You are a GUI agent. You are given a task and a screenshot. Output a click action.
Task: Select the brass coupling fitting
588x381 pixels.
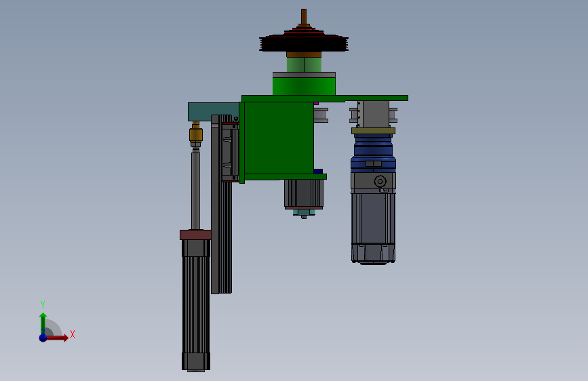coord(196,135)
